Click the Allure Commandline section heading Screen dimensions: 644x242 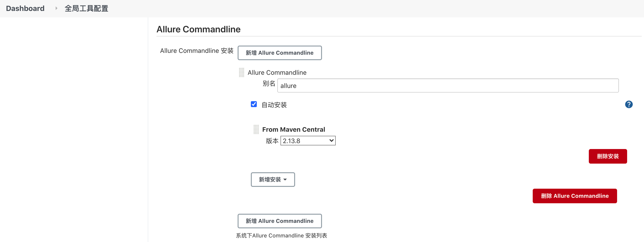click(198, 29)
